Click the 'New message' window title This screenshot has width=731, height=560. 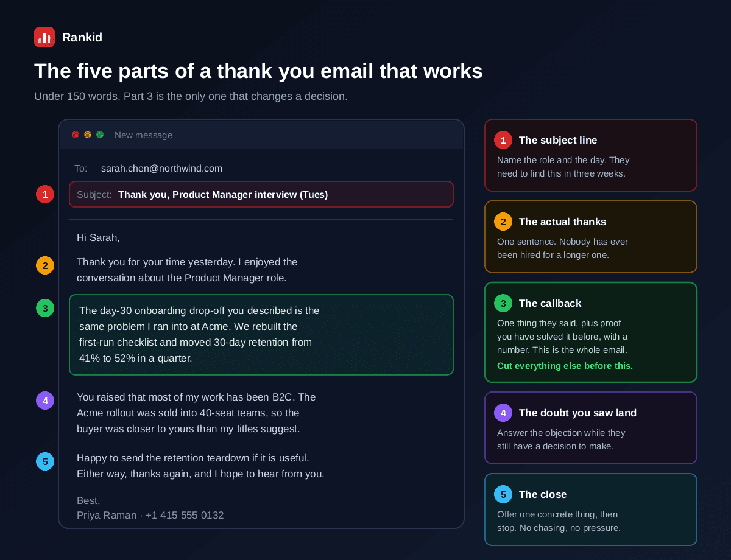click(143, 135)
